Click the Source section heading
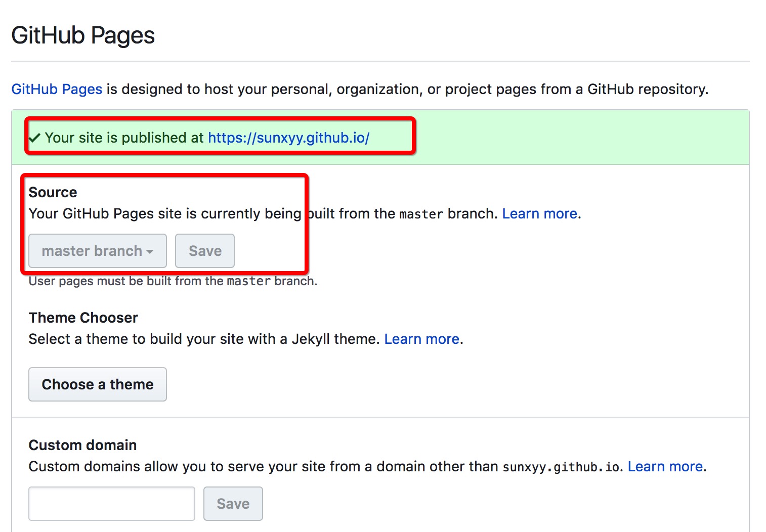This screenshot has height=532, width=766. click(53, 192)
